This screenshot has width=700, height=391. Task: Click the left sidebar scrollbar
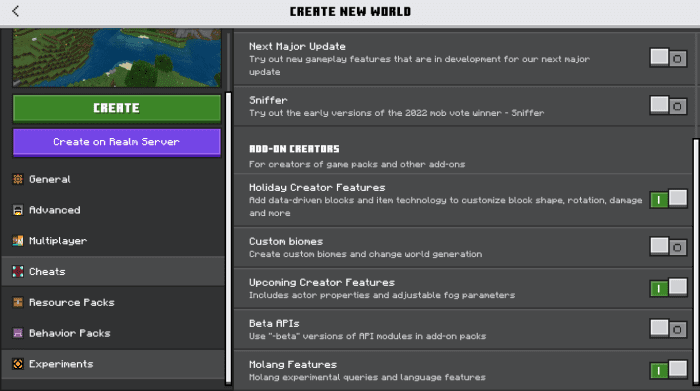point(229,237)
